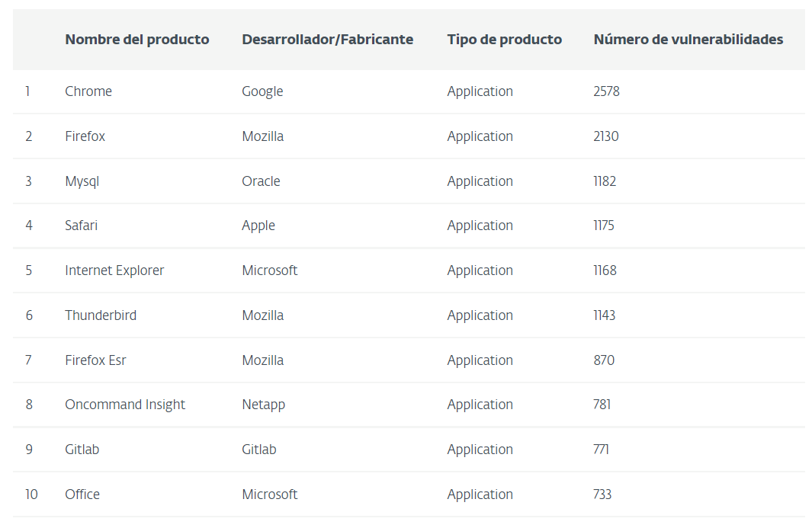This screenshot has height=528, width=812.
Task: Click the Apple developer cell
Action: pyautogui.click(x=258, y=226)
